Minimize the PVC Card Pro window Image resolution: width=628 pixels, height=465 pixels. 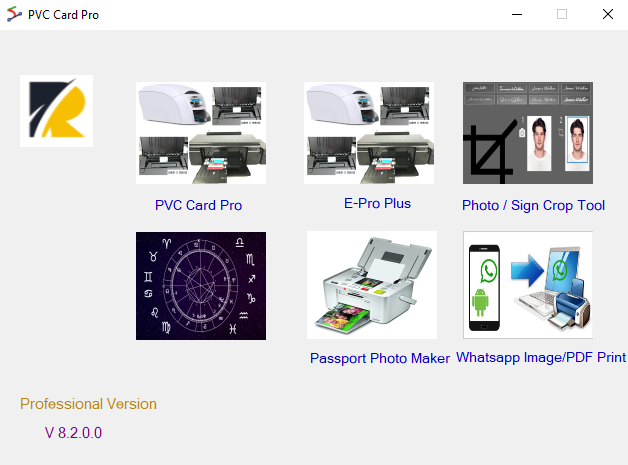point(517,14)
